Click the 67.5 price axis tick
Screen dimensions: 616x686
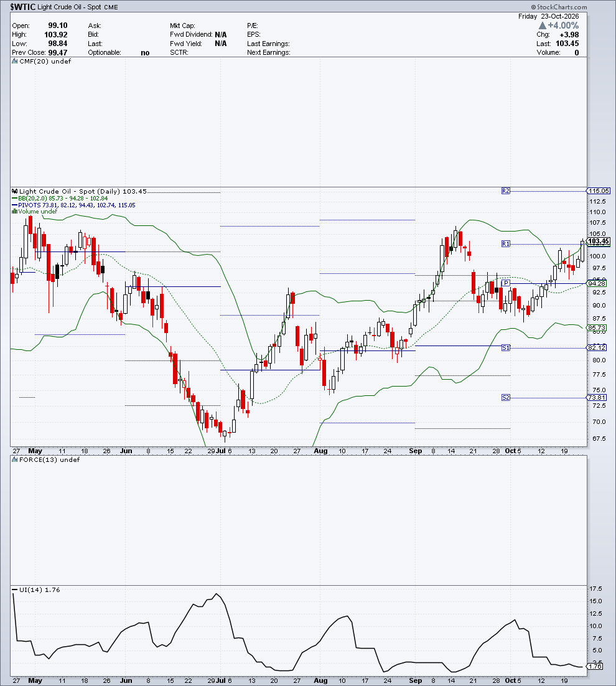coord(599,438)
